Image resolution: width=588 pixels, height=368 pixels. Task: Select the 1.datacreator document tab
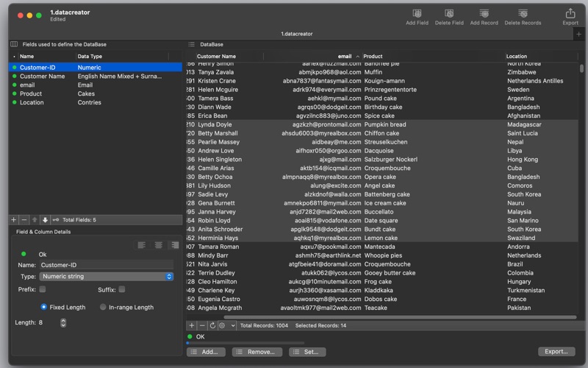pos(298,34)
